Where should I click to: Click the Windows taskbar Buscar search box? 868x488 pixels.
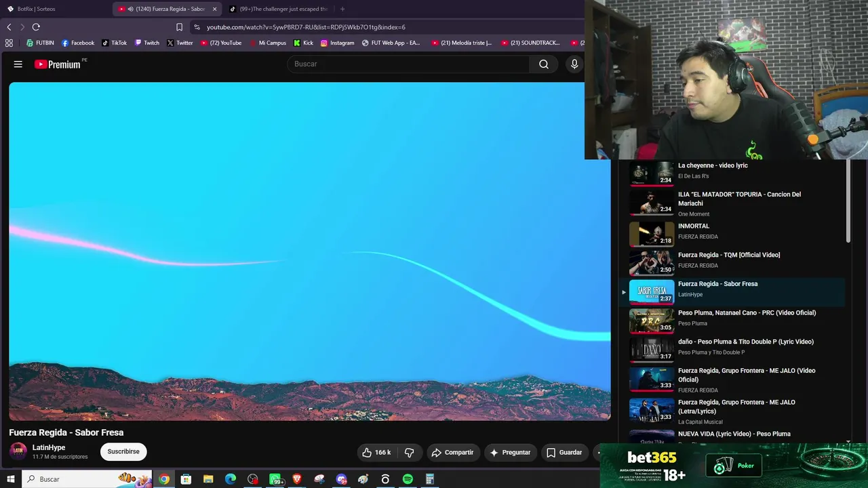point(88,479)
